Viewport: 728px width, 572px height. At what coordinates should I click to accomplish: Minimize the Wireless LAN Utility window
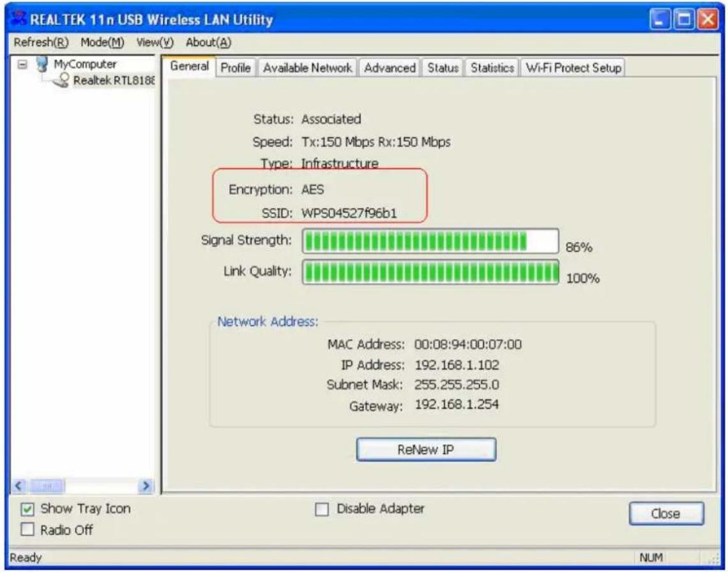(659, 20)
